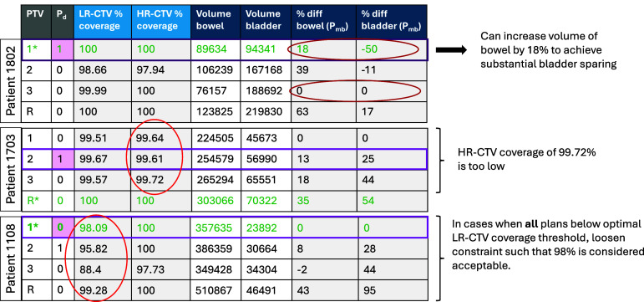Select LR-CTV coverage cell 99.28

coord(102,290)
